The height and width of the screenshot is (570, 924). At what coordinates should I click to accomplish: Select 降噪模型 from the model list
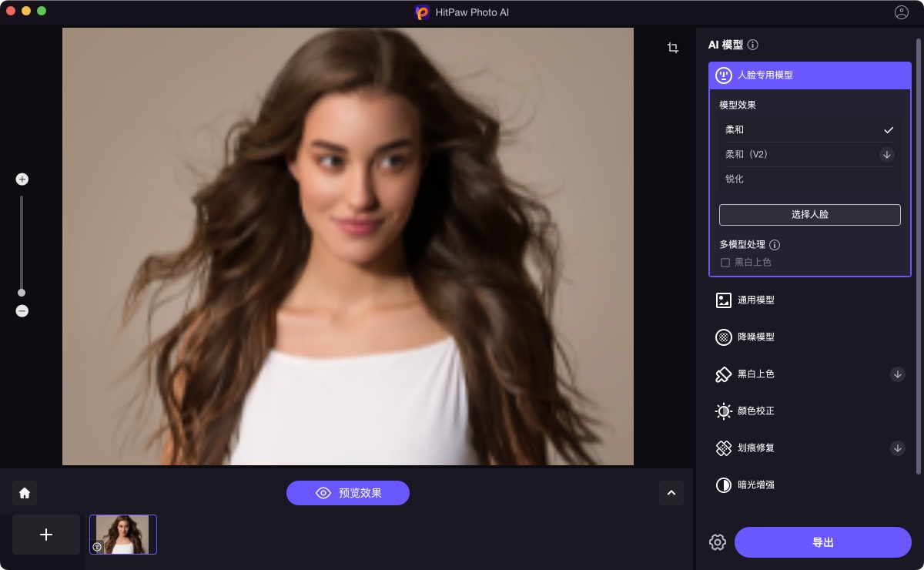pos(810,337)
